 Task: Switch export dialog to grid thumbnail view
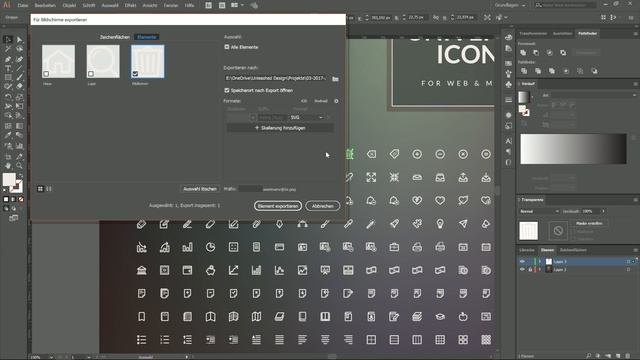coord(40,189)
